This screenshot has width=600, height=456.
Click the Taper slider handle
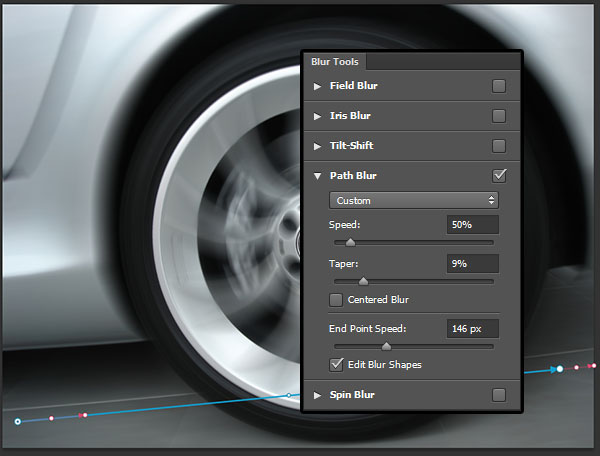[x=363, y=282]
